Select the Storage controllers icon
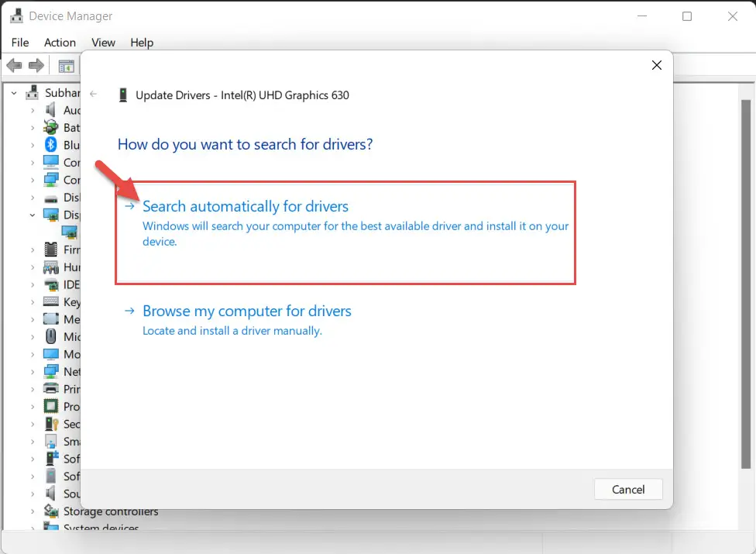Viewport: 756px width, 554px height. click(x=51, y=511)
